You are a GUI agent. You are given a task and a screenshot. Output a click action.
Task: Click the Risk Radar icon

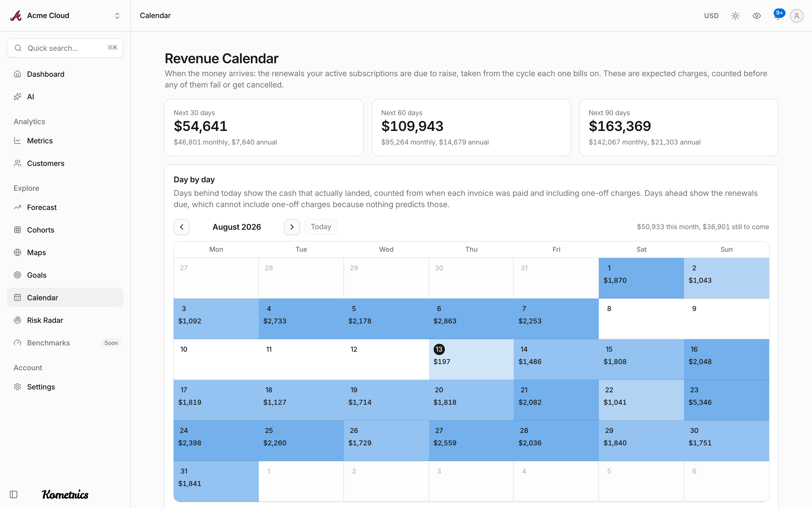coord(17,320)
